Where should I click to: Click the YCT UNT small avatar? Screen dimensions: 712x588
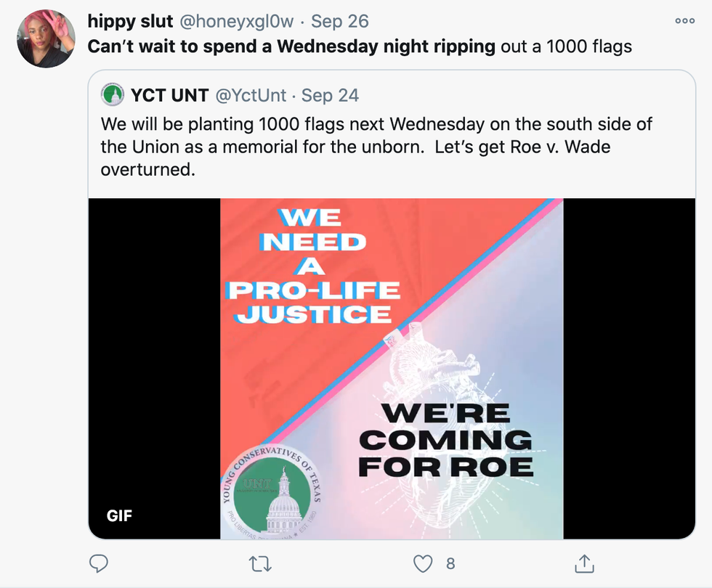[113, 94]
